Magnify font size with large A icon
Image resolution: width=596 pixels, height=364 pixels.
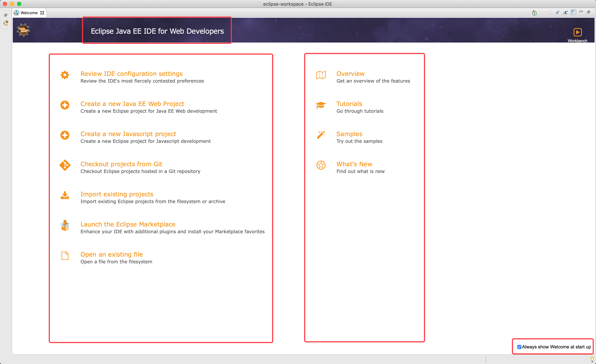(x=565, y=13)
